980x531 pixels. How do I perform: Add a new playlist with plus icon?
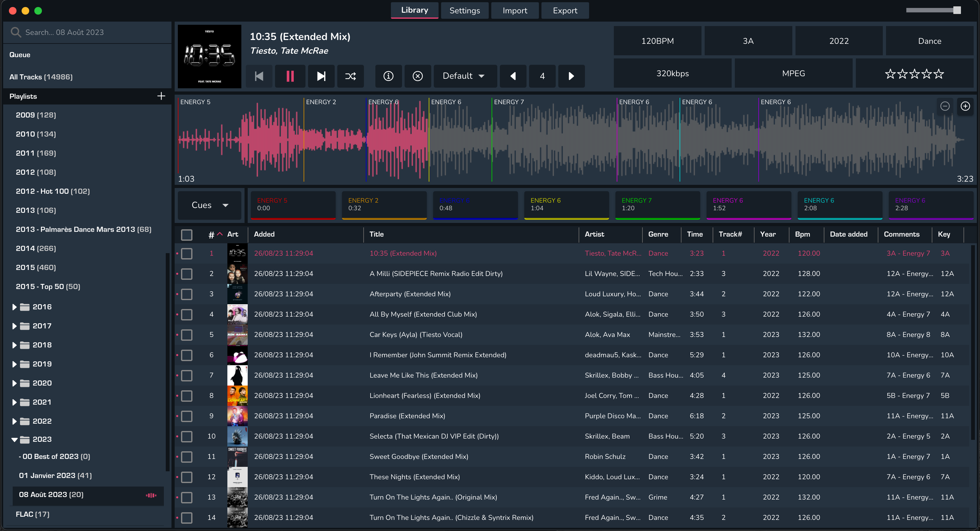coord(161,96)
